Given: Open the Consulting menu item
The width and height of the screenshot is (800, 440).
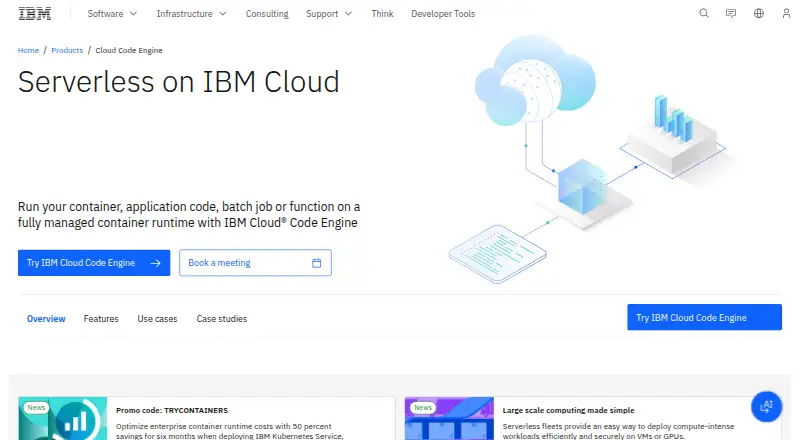Looking at the screenshot, I should click(x=267, y=14).
